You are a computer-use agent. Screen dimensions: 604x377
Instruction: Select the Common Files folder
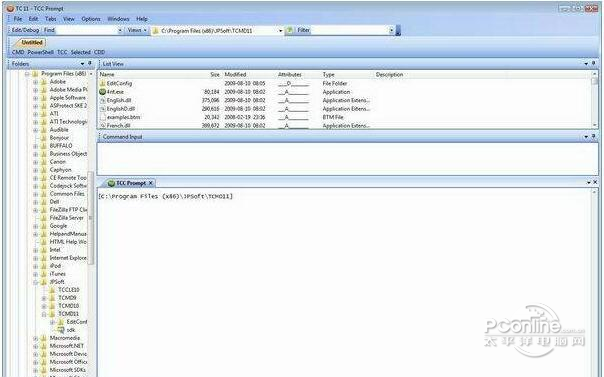click(67, 194)
